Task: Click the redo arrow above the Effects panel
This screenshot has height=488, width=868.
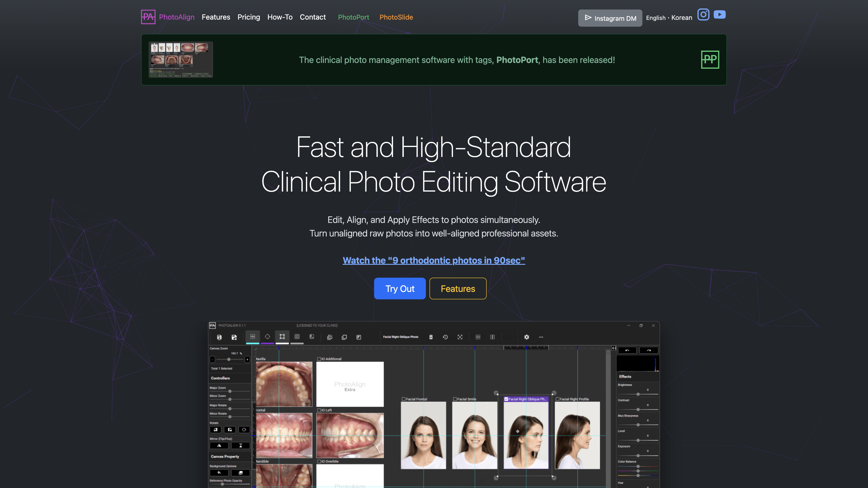Action: coord(649,350)
